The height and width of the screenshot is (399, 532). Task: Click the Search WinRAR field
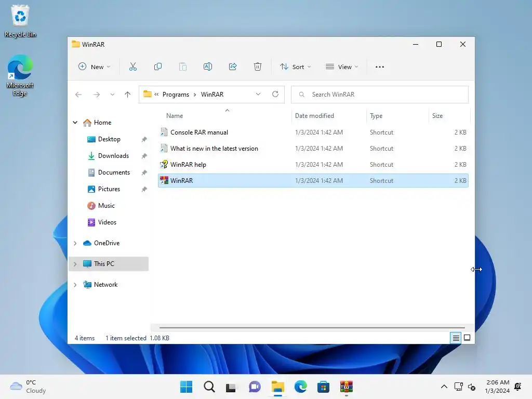[380, 95]
